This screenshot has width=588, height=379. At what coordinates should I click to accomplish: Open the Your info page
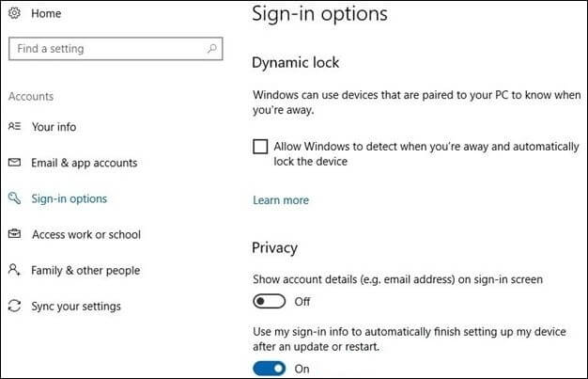(54, 127)
